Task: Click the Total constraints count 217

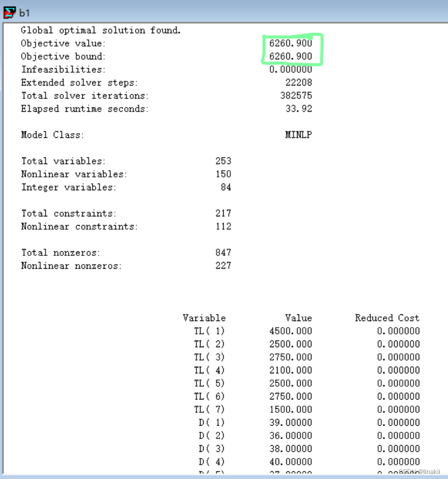Action: pos(223,213)
